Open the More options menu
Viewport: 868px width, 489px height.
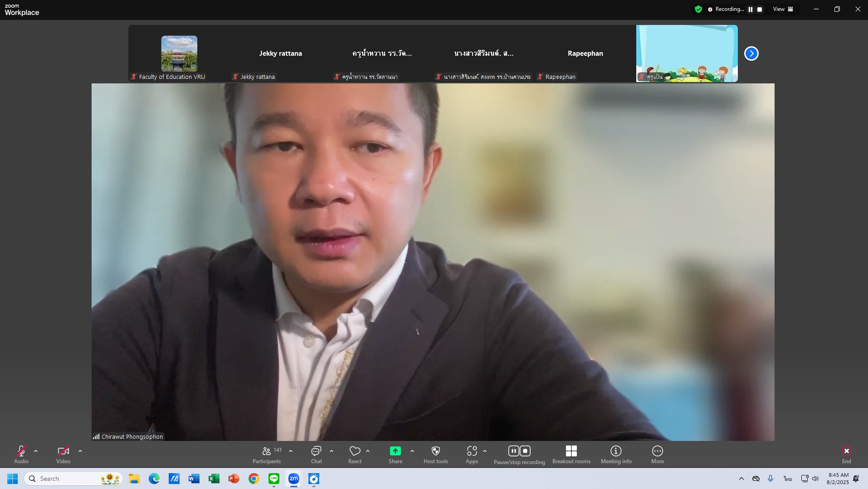click(x=657, y=455)
